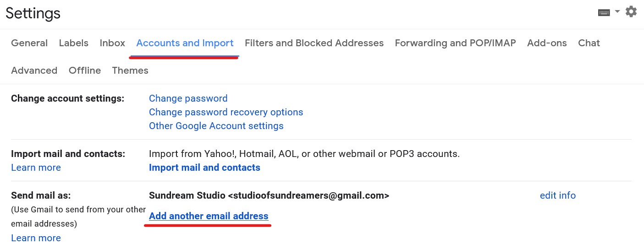The height and width of the screenshot is (249, 644).
Task: Open the Advanced settings tab
Action: coord(34,70)
